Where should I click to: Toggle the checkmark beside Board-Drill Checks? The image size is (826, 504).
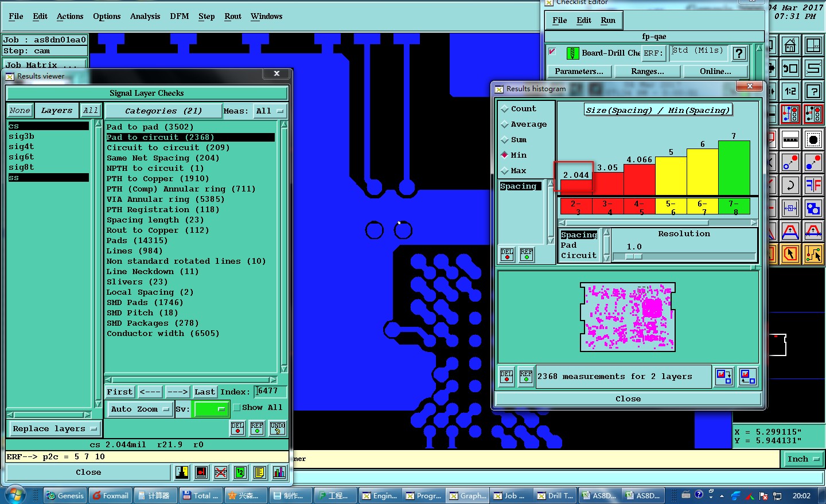click(x=552, y=52)
